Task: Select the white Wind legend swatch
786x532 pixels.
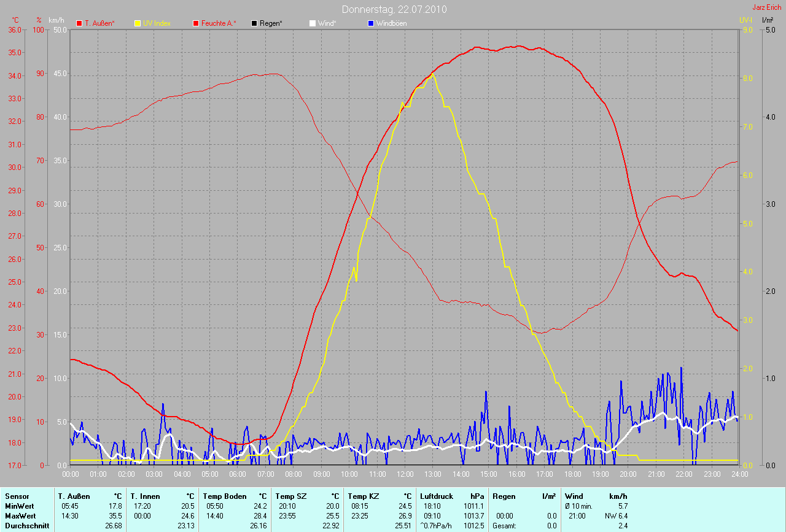Action: pos(312,23)
